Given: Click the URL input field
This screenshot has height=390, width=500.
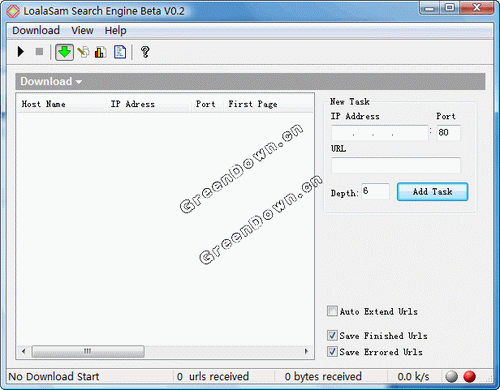Looking at the screenshot, I should click(x=396, y=165).
